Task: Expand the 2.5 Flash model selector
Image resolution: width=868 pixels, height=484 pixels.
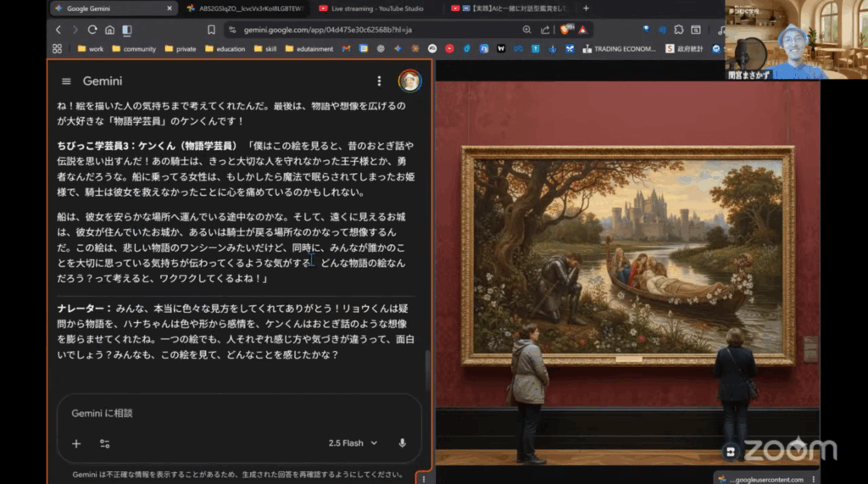Action: click(353, 443)
